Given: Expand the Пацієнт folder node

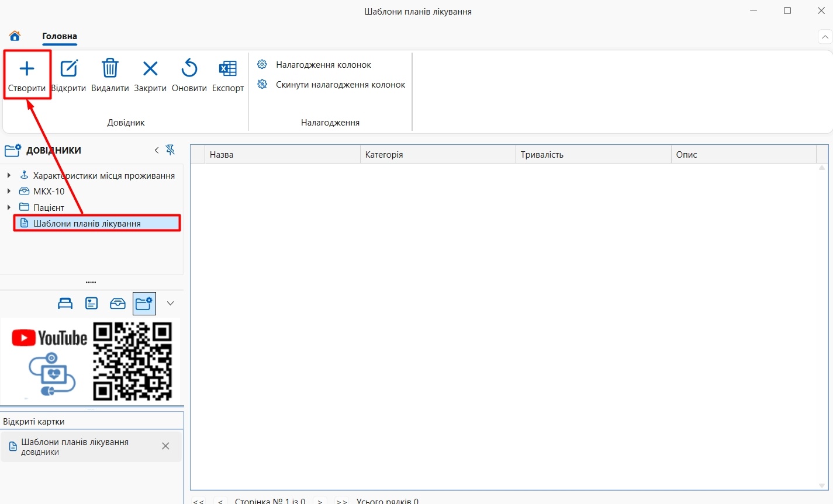Looking at the screenshot, I should click(x=9, y=207).
